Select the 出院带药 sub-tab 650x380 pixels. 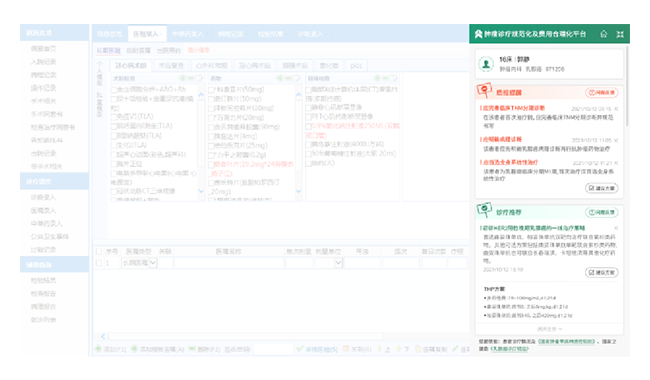(x=169, y=51)
